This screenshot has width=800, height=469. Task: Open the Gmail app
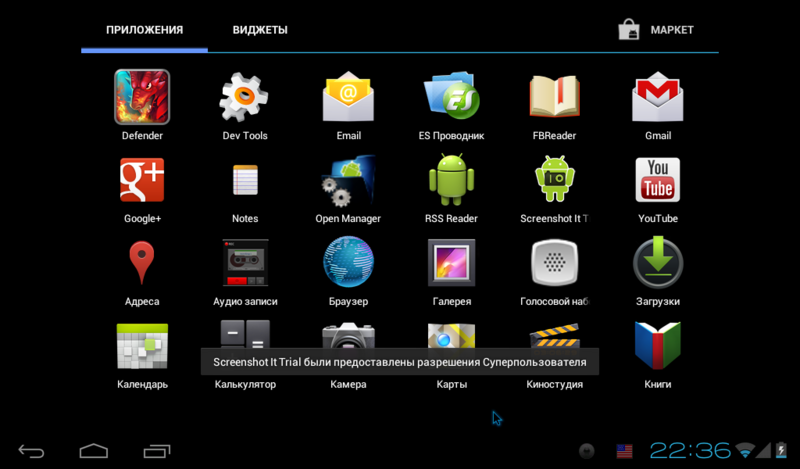658,97
